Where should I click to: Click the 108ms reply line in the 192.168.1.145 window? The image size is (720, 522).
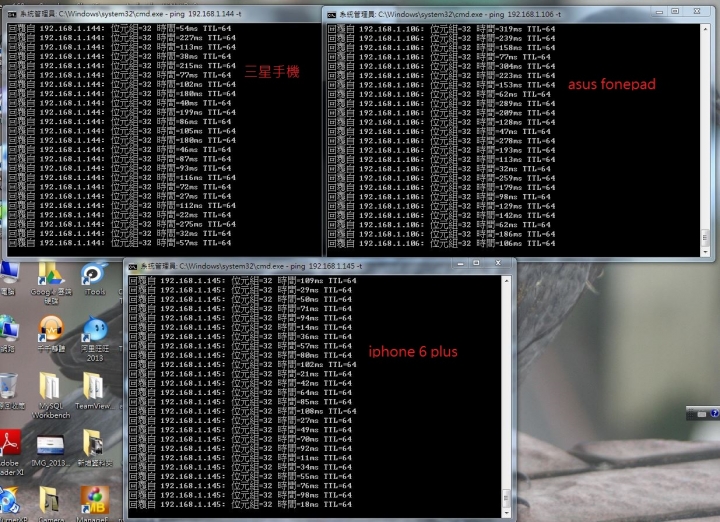pos(242,411)
